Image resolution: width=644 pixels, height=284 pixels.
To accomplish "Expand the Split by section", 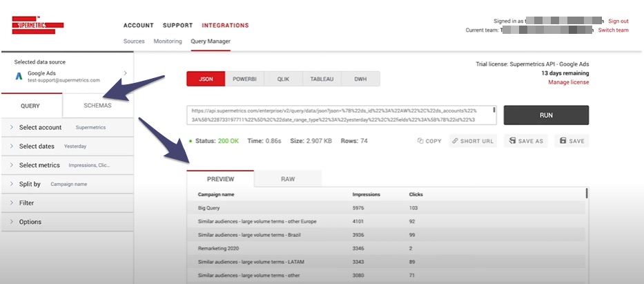I will point(68,184).
